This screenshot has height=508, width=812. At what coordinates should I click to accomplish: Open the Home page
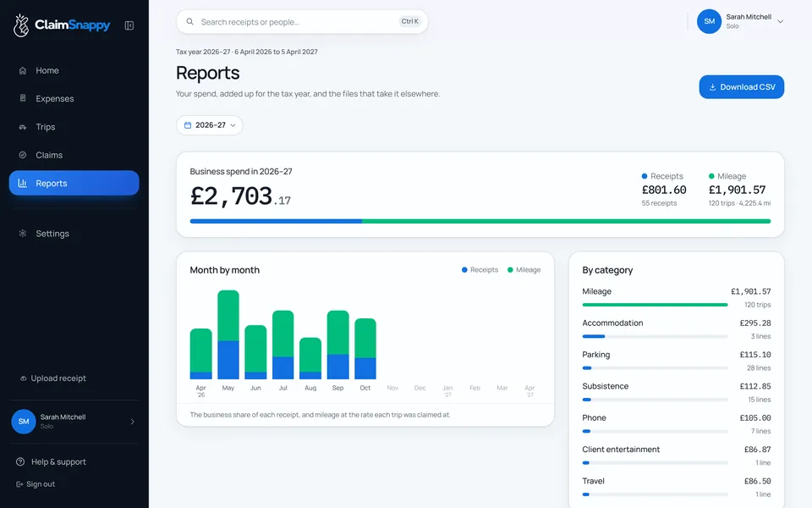point(74,70)
